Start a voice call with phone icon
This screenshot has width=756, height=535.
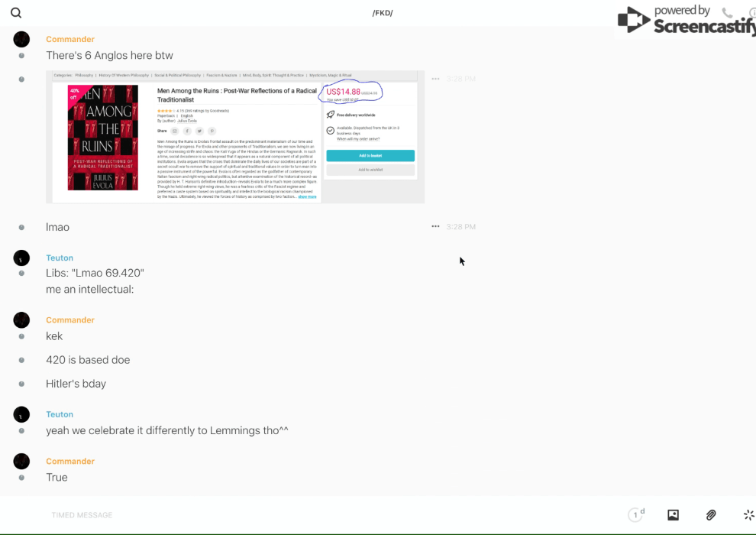727,13
